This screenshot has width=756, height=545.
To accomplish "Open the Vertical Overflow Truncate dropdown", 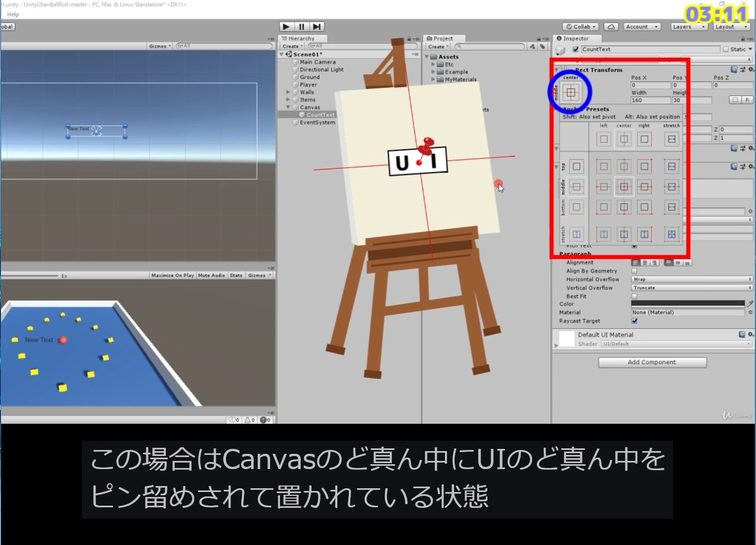I will [x=692, y=288].
